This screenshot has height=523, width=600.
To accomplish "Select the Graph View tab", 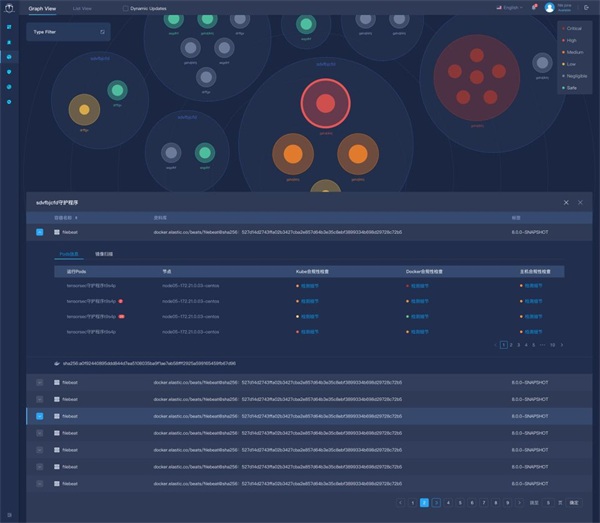I will click(42, 8).
